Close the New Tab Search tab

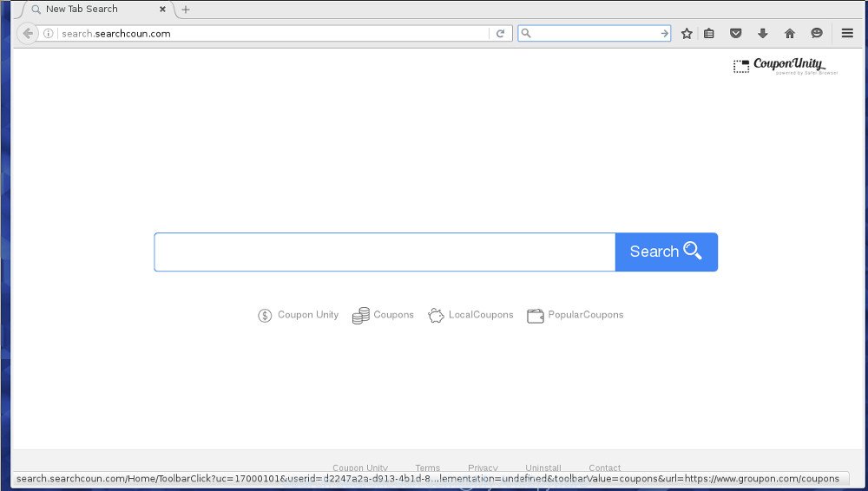(162, 10)
